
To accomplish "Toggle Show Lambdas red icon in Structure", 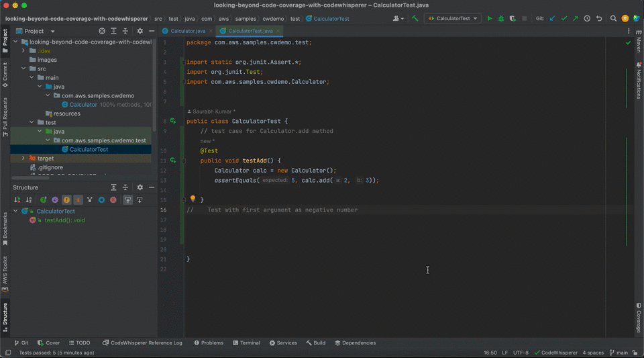I will coord(113,199).
